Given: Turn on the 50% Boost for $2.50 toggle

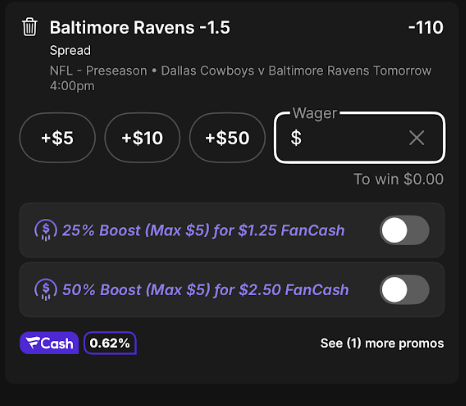Looking at the screenshot, I should click(x=405, y=290).
